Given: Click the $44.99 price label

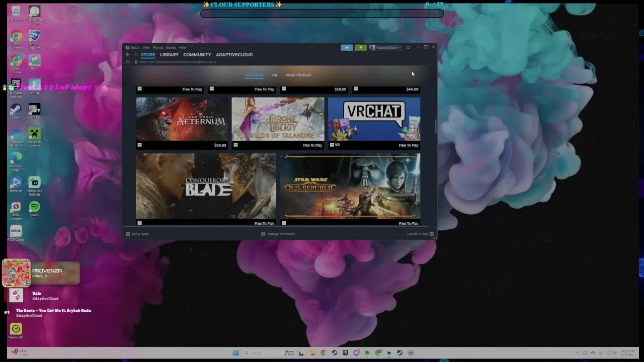Looking at the screenshot, I should [412, 89].
